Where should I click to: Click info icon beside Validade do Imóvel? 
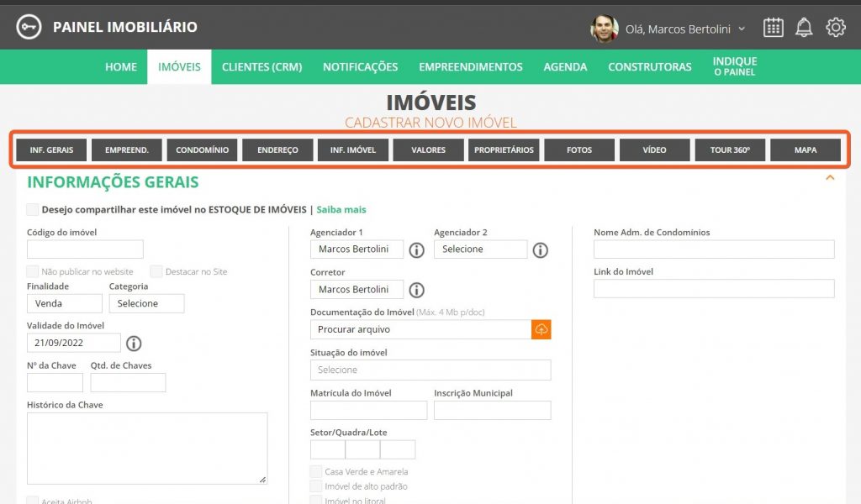(x=134, y=343)
